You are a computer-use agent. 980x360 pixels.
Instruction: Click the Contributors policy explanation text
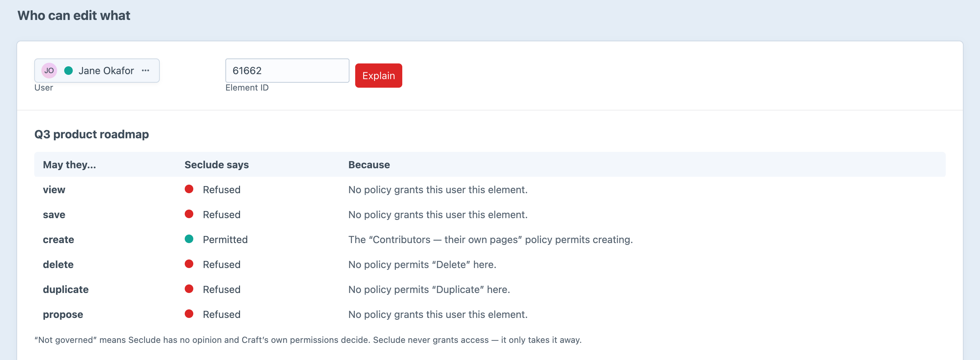coord(490,240)
